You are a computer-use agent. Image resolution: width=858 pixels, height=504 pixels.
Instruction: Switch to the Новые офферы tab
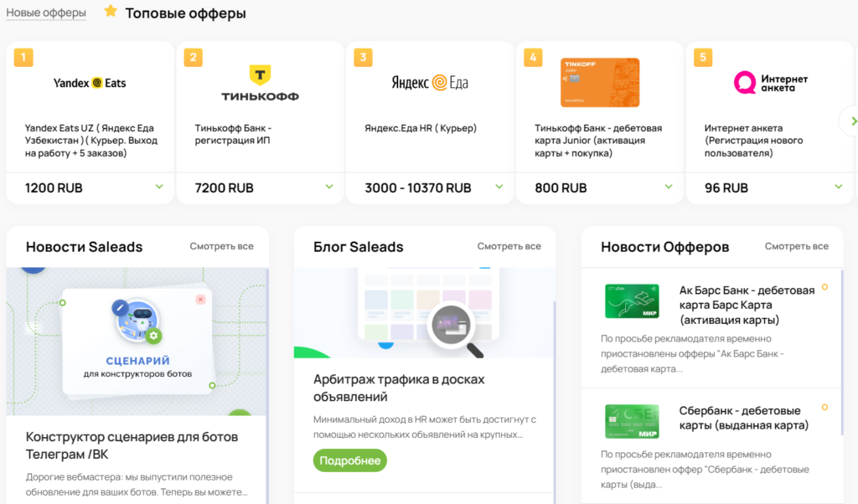46,13
